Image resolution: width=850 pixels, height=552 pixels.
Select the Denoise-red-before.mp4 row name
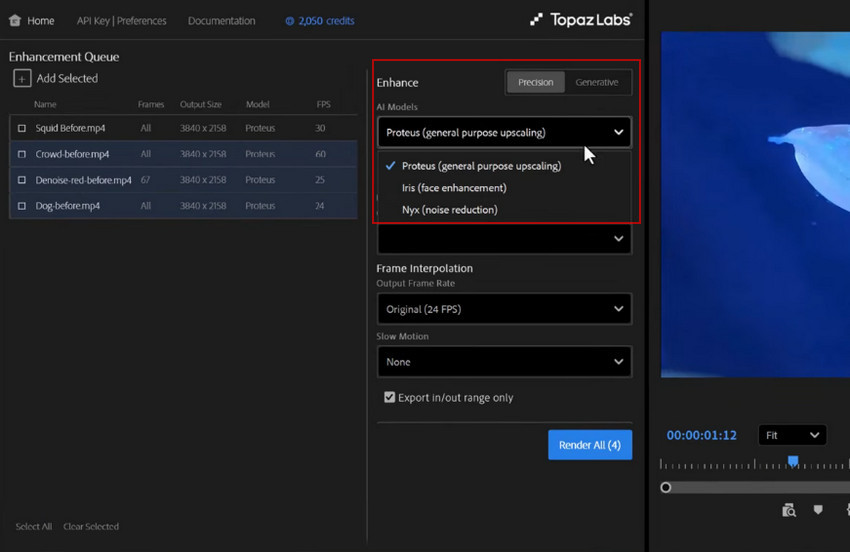(x=83, y=179)
